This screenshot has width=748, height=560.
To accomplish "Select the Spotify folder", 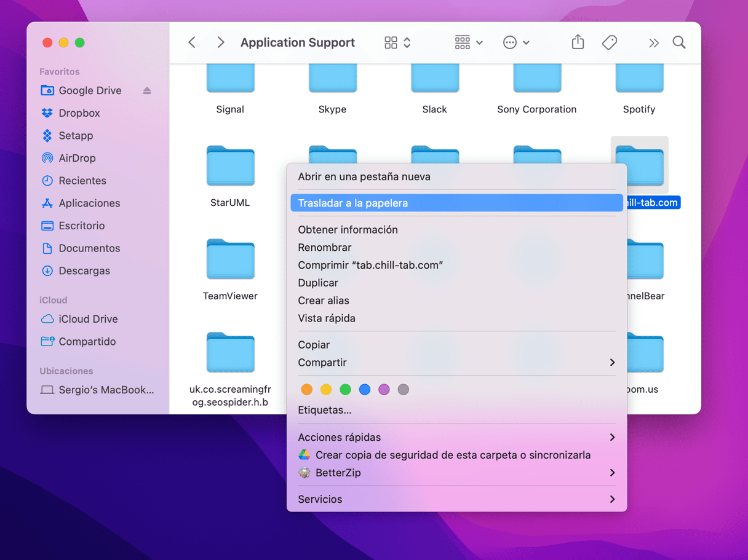I will pyautogui.click(x=639, y=79).
